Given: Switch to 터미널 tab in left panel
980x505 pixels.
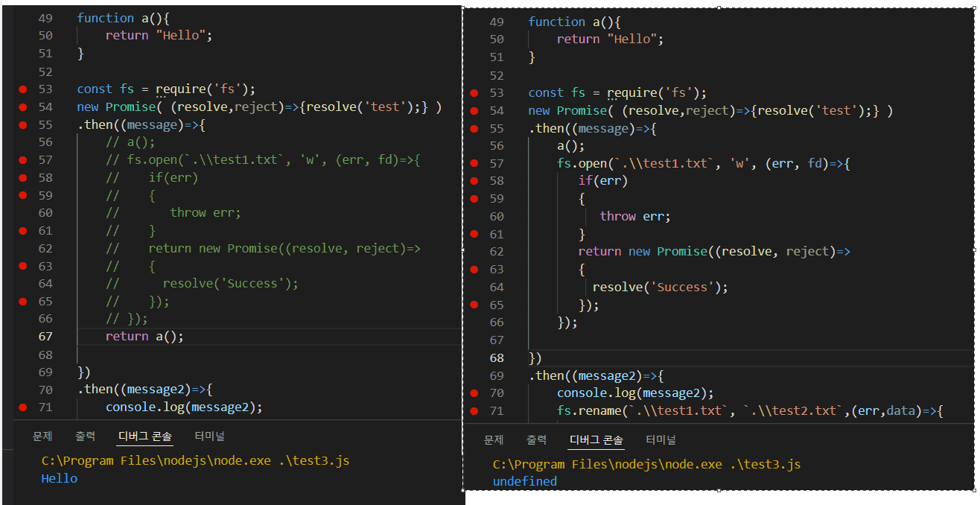Looking at the screenshot, I should point(209,436).
